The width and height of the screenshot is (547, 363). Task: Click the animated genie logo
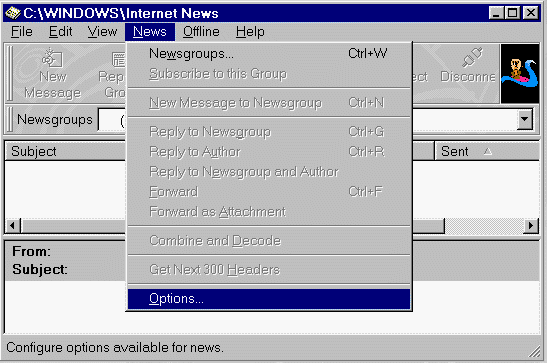(x=520, y=73)
